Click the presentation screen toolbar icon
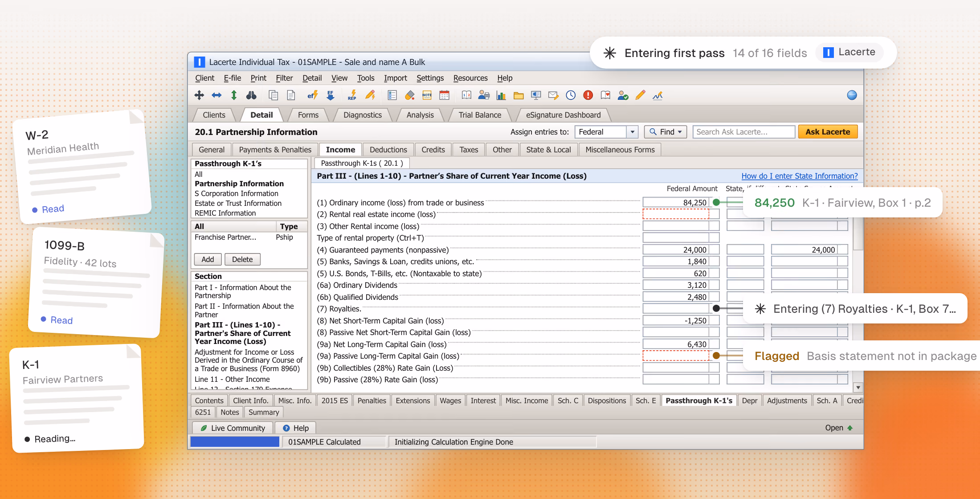 [536, 95]
